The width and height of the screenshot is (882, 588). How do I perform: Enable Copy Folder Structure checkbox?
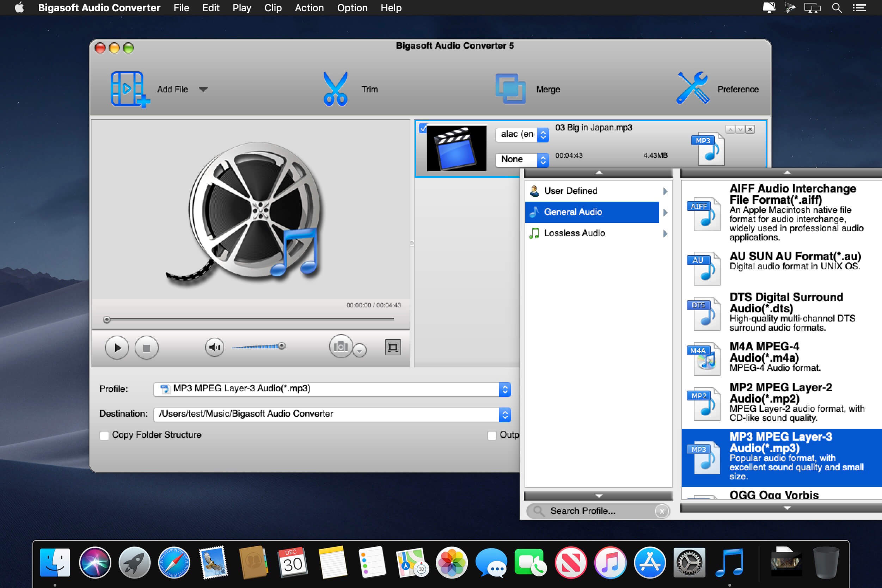pyautogui.click(x=106, y=434)
